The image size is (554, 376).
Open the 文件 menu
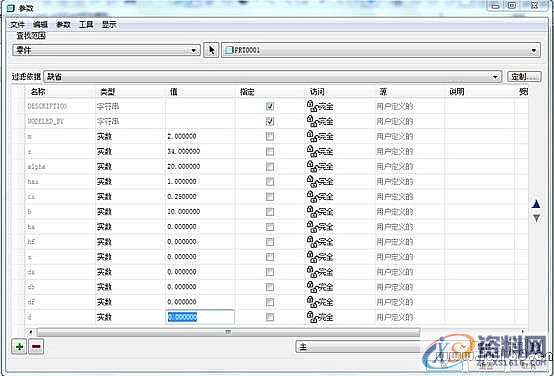[17, 24]
